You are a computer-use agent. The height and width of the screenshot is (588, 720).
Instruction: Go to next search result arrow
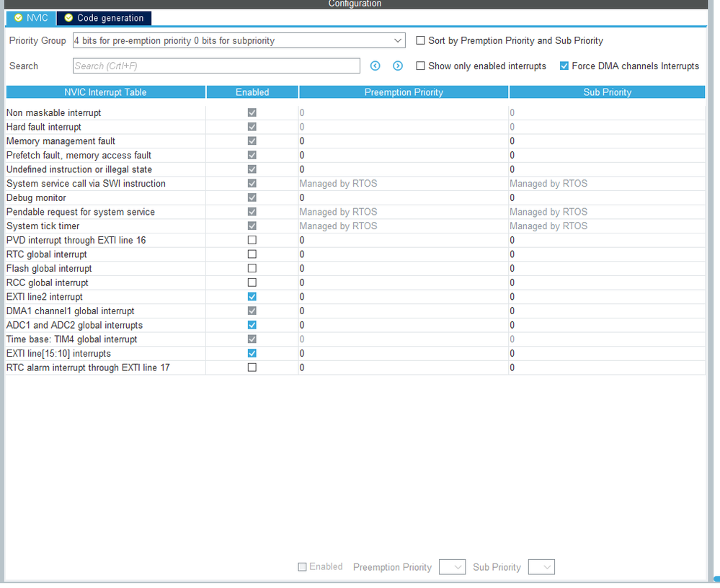[398, 66]
